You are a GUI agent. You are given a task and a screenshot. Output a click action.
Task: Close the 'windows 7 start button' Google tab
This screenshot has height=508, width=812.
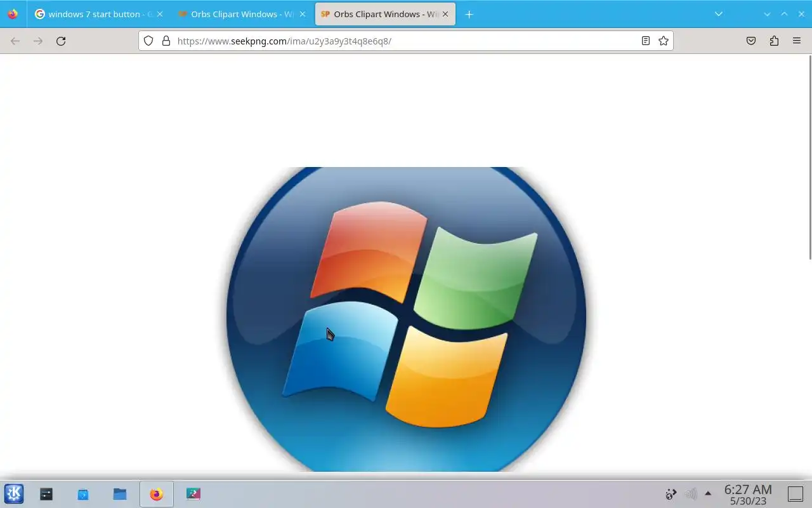click(x=159, y=14)
